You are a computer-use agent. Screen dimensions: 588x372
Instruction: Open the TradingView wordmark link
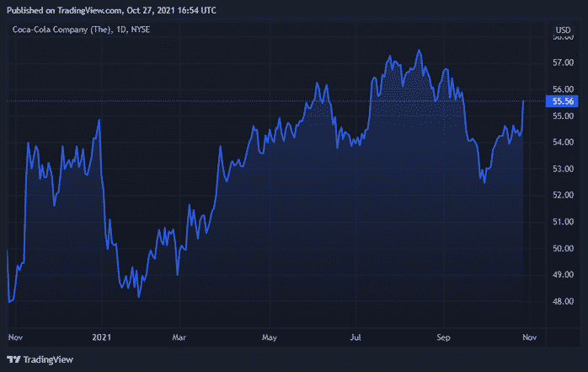(x=48, y=359)
